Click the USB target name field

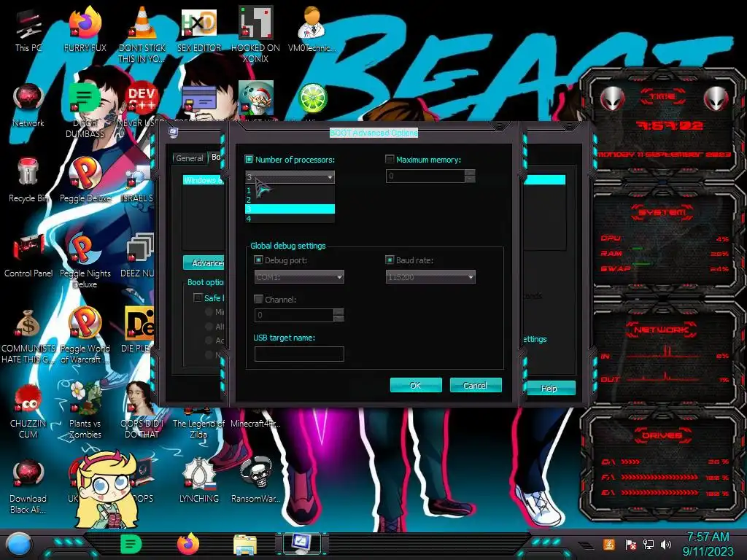point(299,354)
